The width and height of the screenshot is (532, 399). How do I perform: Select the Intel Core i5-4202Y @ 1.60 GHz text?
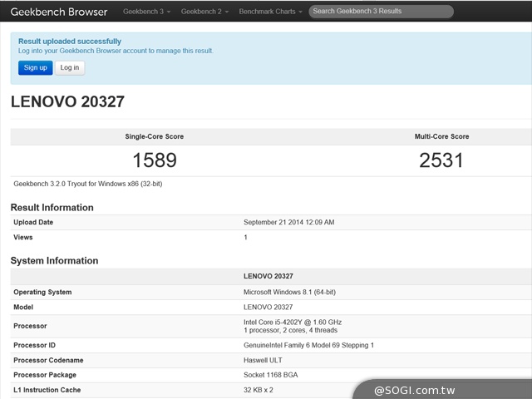(x=293, y=322)
